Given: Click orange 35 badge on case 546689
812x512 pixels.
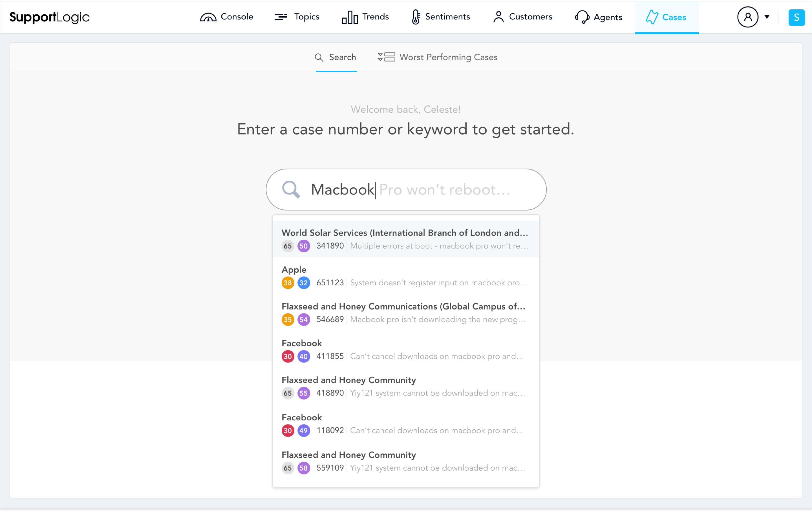Looking at the screenshot, I should coord(288,319).
